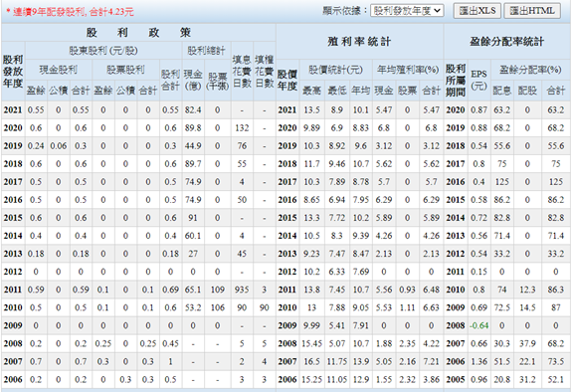Screen dimensions: 573x392
Task: Click the 填權花費日數 column header
Action: (x=265, y=72)
